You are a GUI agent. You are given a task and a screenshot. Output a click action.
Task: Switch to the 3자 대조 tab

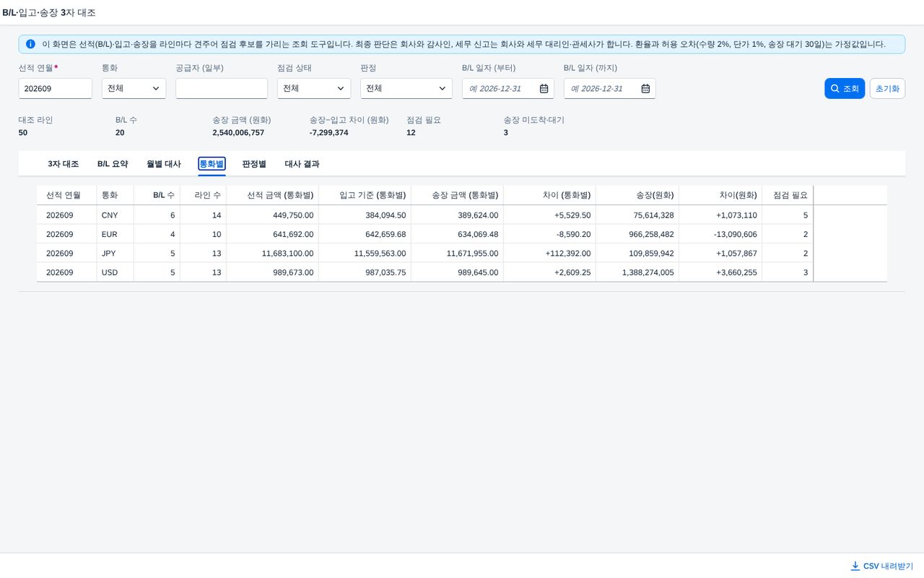tap(64, 164)
